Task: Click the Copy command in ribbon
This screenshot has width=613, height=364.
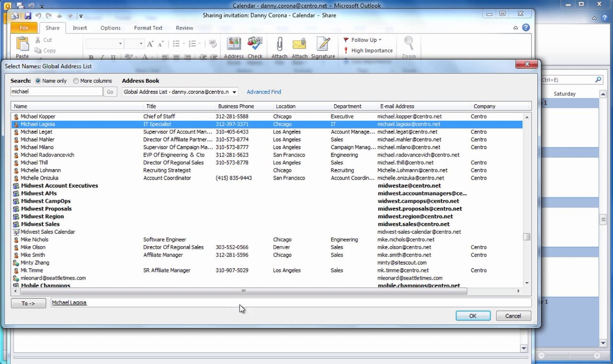Action: pyautogui.click(x=45, y=51)
